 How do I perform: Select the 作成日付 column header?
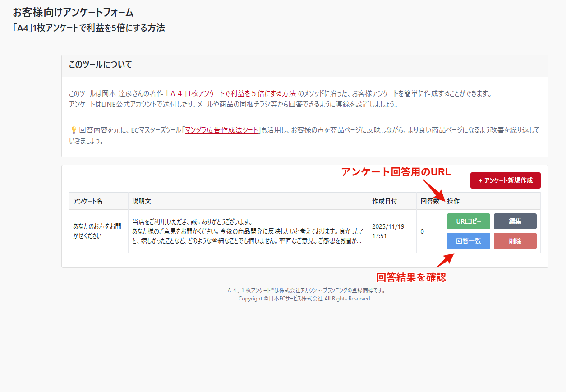(384, 201)
